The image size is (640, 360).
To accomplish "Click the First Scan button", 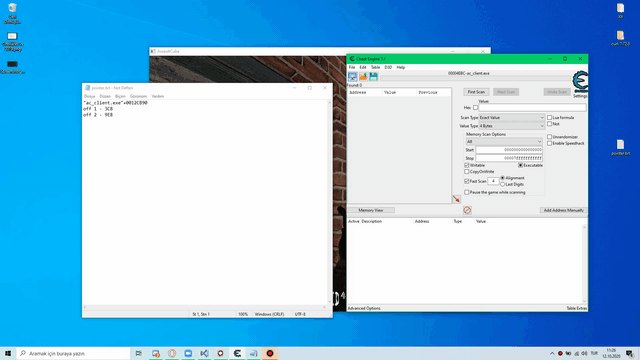I will click(x=476, y=92).
